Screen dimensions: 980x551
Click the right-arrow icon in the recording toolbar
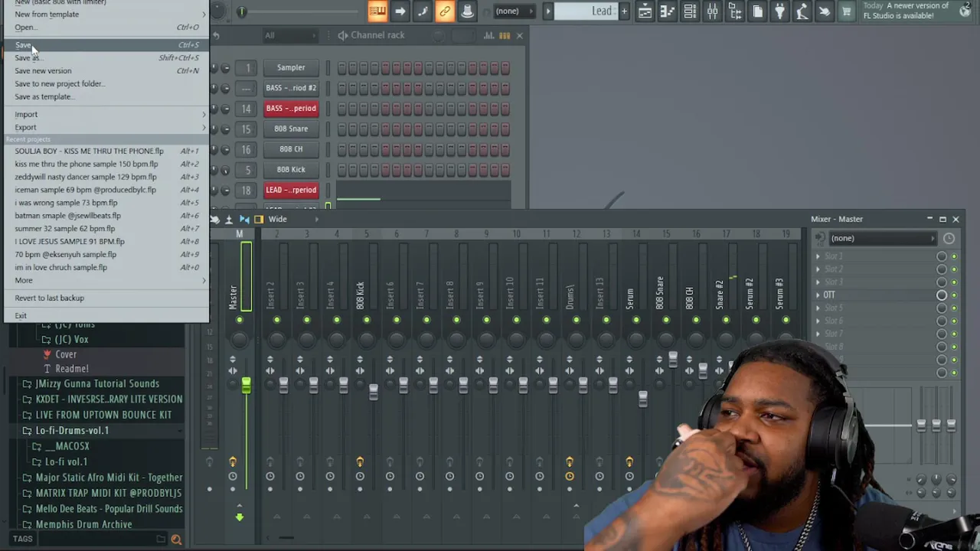pos(400,11)
